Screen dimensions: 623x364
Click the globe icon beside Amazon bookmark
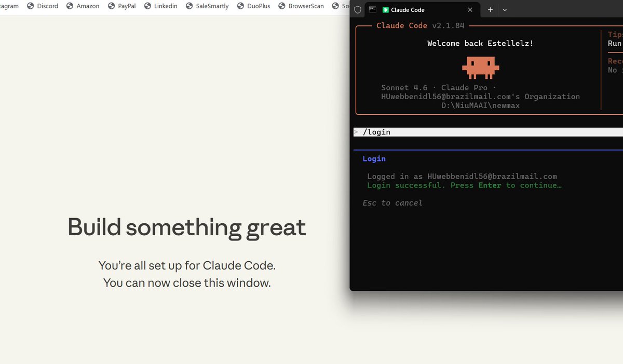coord(71,6)
